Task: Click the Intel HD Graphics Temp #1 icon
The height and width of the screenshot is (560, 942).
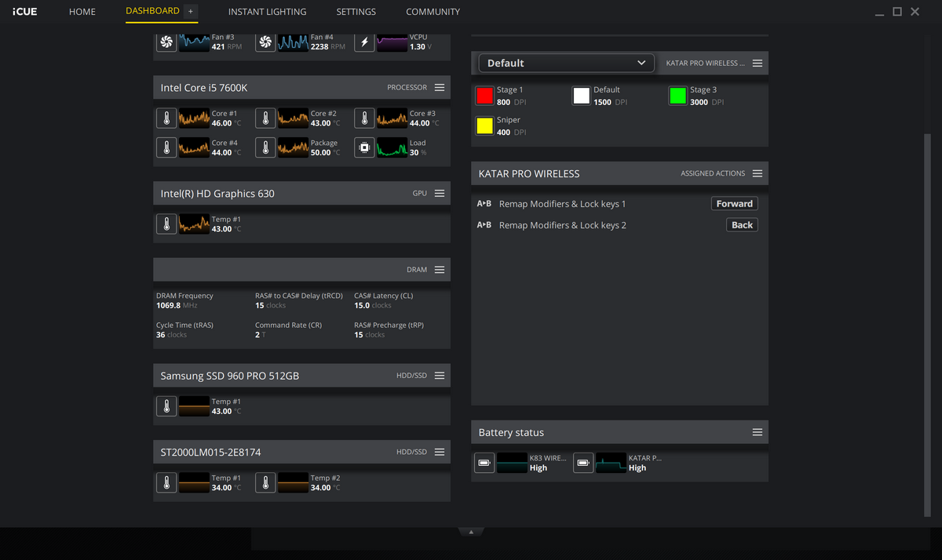Action: click(x=166, y=224)
